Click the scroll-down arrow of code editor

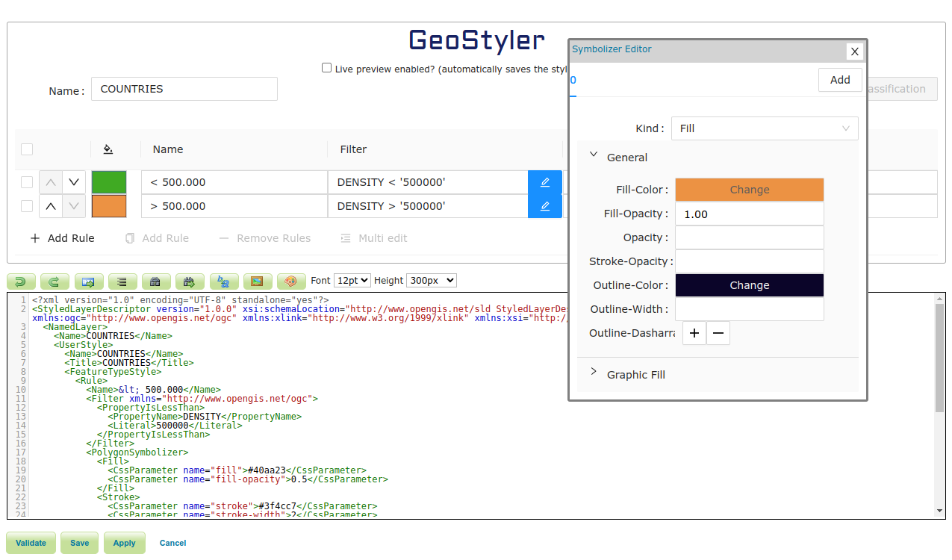939,511
